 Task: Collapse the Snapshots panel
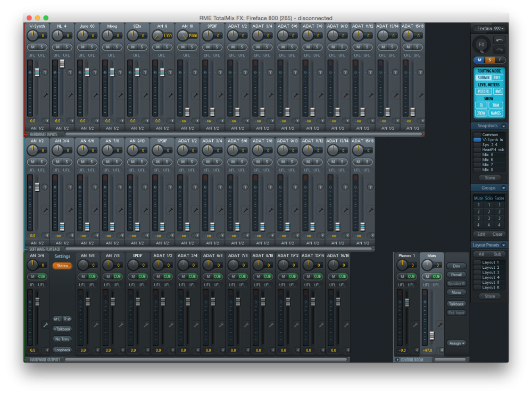coord(504,126)
